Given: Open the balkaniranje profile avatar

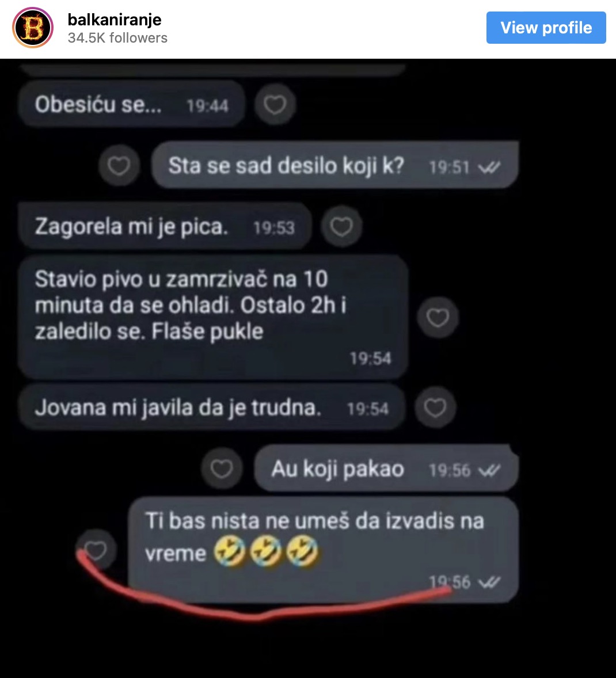Looking at the screenshot, I should click(x=33, y=28).
